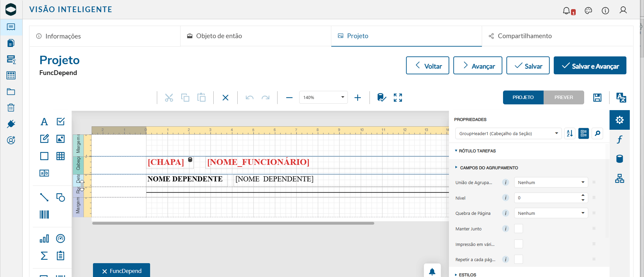
Task: Open the GroupHeader1 element dropdown
Action: 508,133
